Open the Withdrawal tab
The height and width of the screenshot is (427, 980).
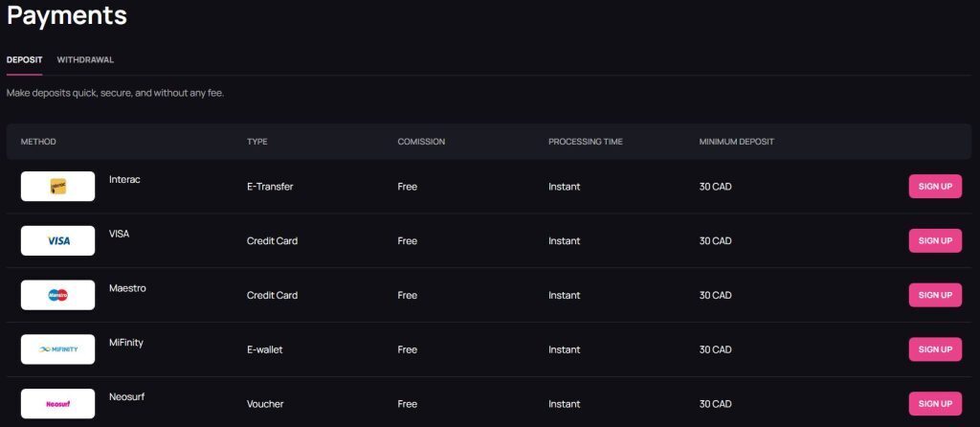pyautogui.click(x=85, y=60)
